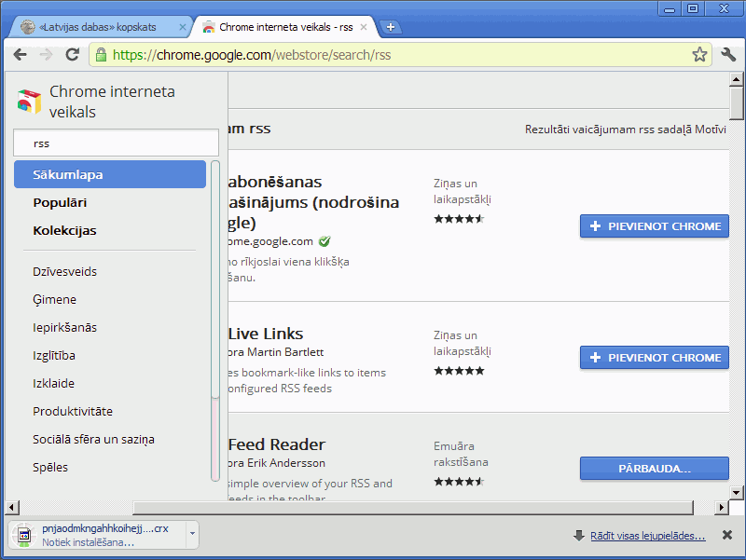Click Rezultāti vaicājumam rss sadaļā Motīvi
The image size is (746, 560).
(625, 130)
